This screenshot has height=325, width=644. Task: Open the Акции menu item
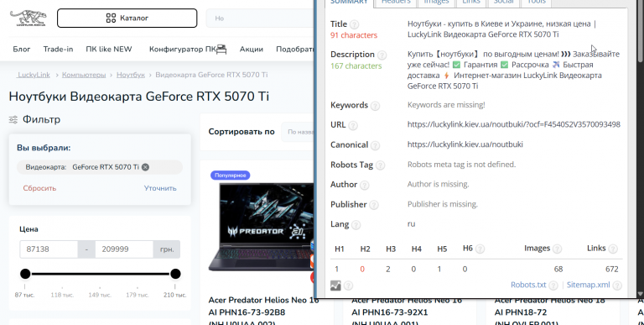pos(251,49)
